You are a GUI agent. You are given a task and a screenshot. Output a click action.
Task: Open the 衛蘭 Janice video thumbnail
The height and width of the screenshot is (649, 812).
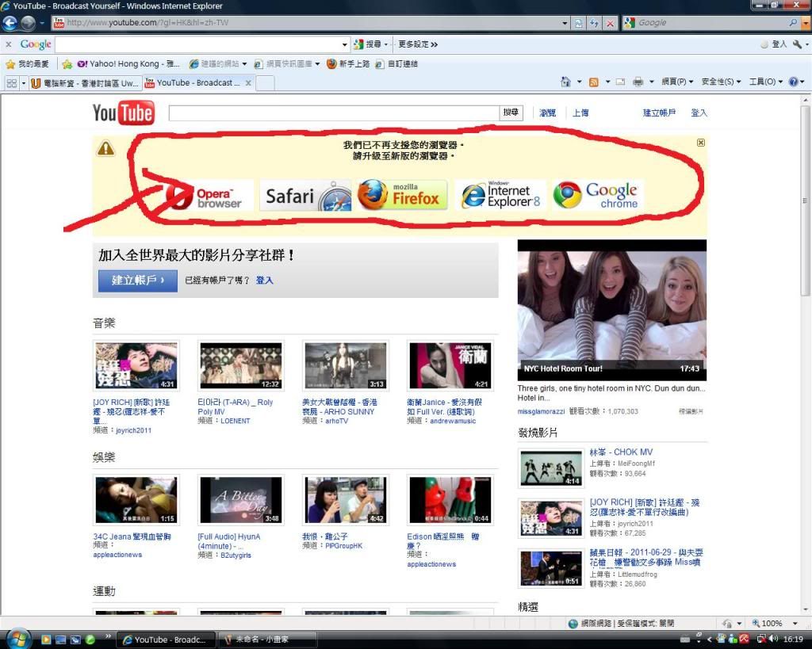pos(450,365)
